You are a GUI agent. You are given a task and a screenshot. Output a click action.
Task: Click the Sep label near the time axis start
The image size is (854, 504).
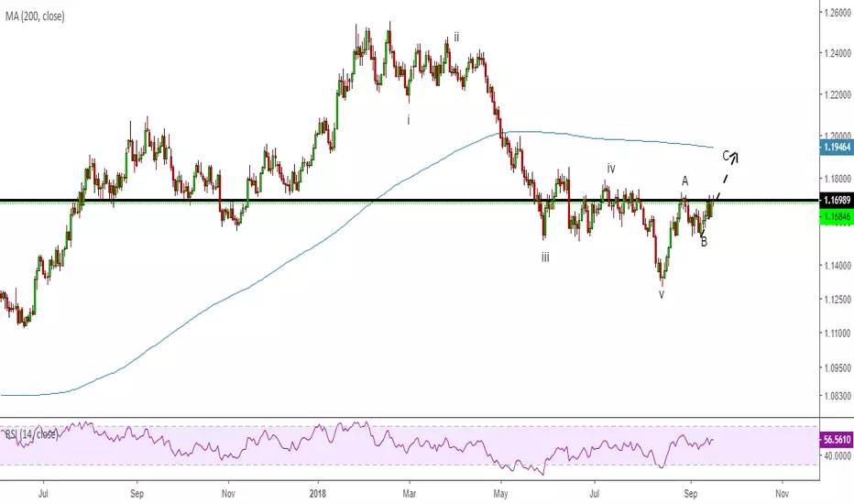[137, 494]
